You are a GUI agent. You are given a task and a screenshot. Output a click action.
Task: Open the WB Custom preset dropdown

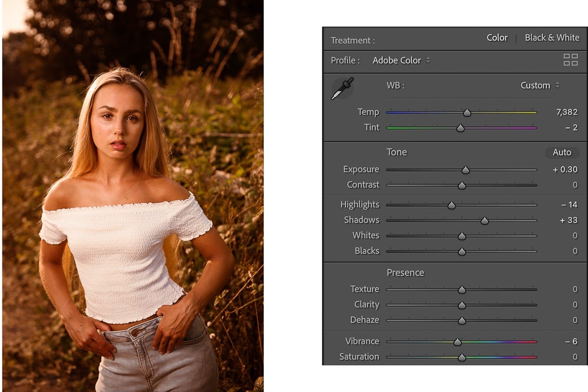click(x=539, y=85)
